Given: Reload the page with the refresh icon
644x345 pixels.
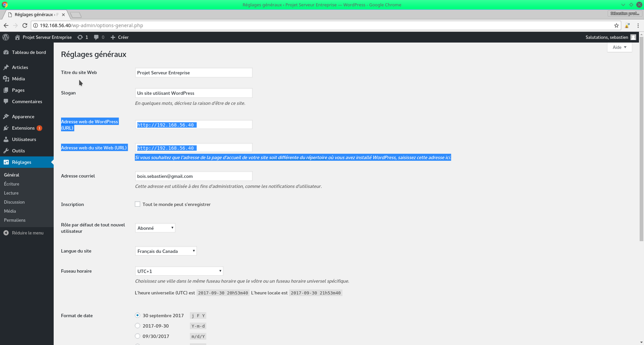Looking at the screenshot, I should (x=25, y=25).
